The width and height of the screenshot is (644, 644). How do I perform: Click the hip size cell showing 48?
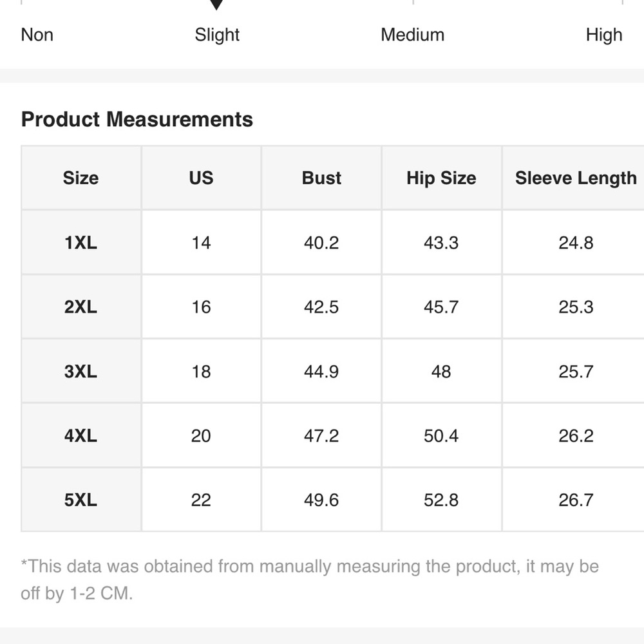[441, 372]
